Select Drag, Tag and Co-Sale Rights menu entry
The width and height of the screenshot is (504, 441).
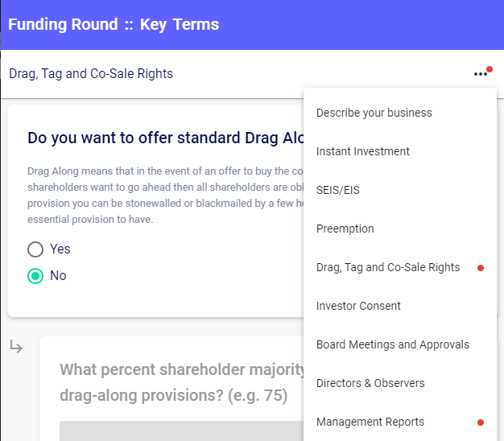point(388,267)
